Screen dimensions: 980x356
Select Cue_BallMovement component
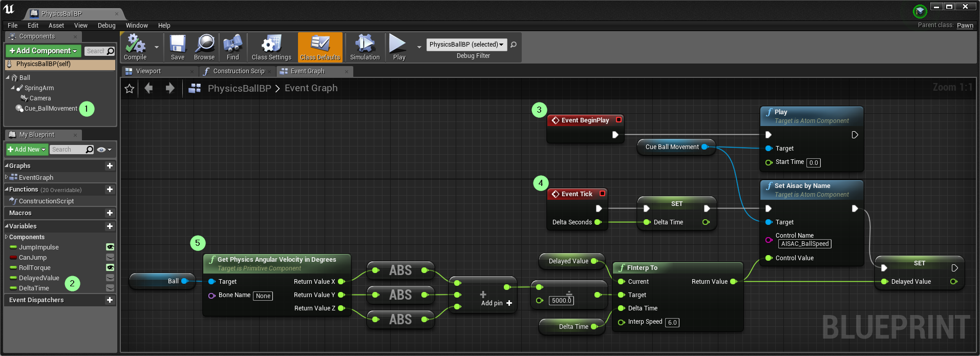point(51,109)
